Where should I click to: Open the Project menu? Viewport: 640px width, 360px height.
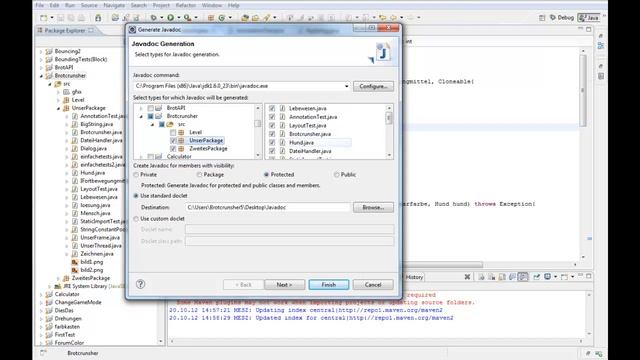coord(161,5)
